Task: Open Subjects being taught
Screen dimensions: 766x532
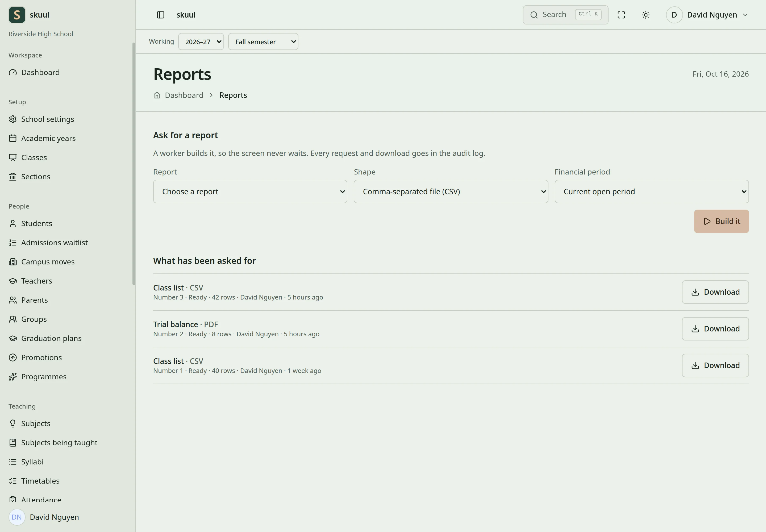Action: click(59, 443)
